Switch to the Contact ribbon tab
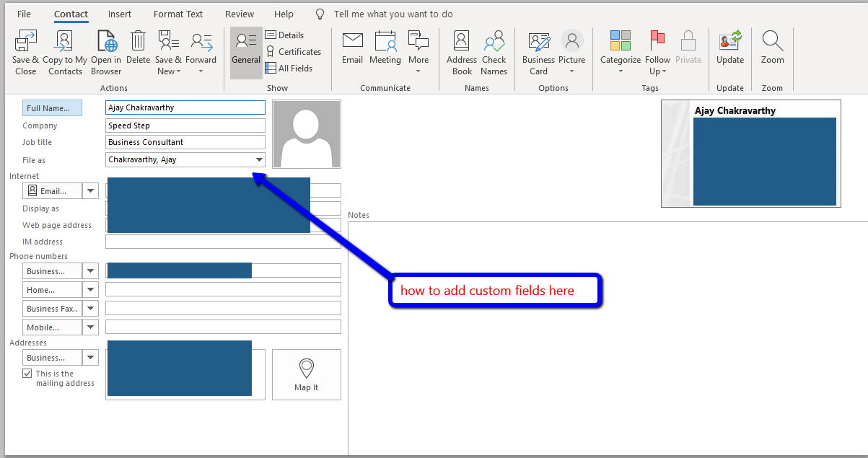868x458 pixels. (x=71, y=14)
